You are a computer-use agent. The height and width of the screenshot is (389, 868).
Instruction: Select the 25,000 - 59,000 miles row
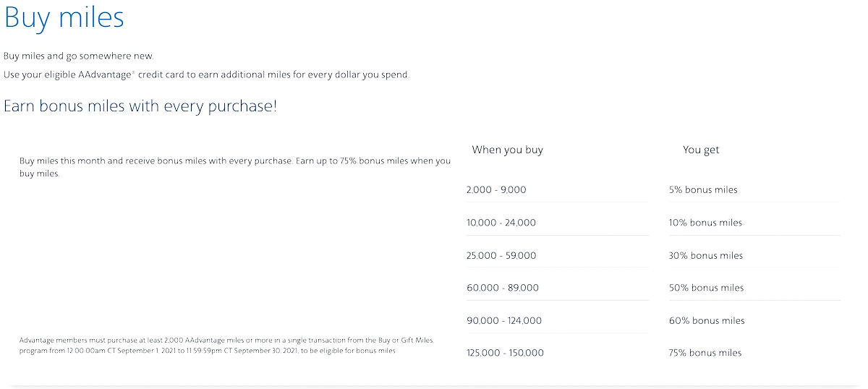[x=654, y=255]
